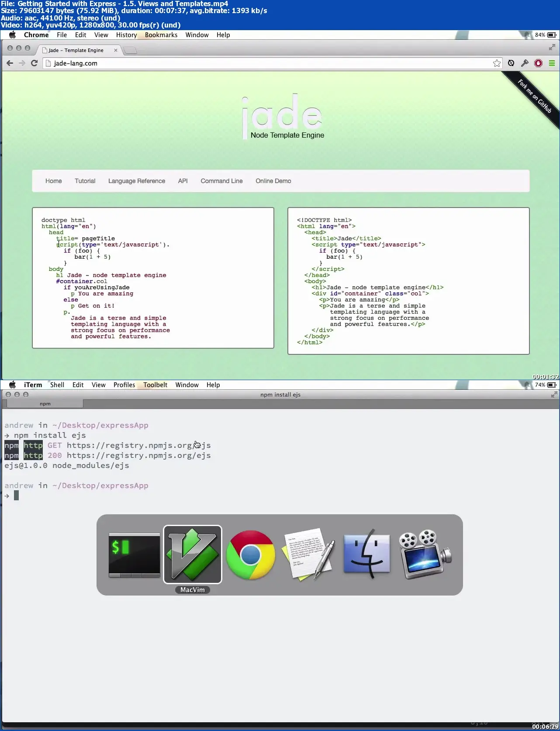Screen dimensions: 560x731
Task: Open the Tutorial link on Jade site
Action: 85,181
